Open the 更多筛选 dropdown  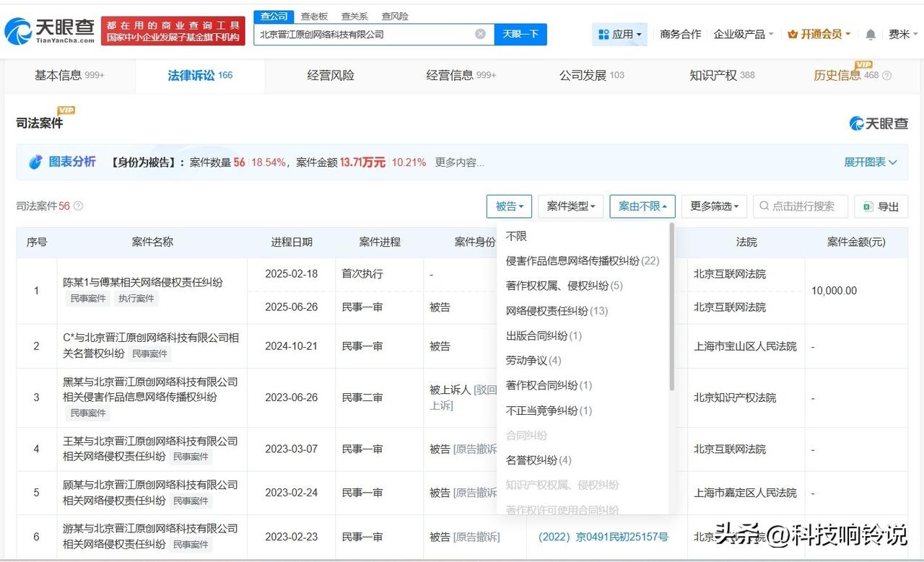click(x=713, y=206)
